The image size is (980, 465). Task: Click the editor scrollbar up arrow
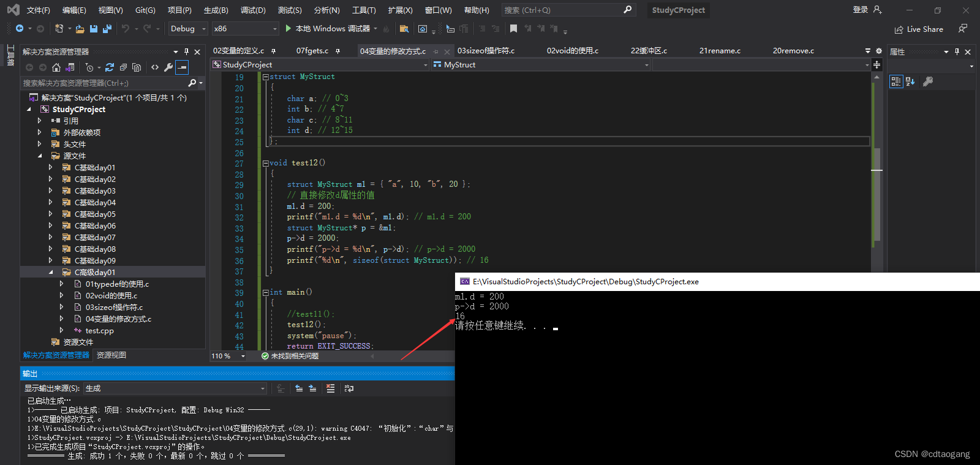click(x=876, y=78)
